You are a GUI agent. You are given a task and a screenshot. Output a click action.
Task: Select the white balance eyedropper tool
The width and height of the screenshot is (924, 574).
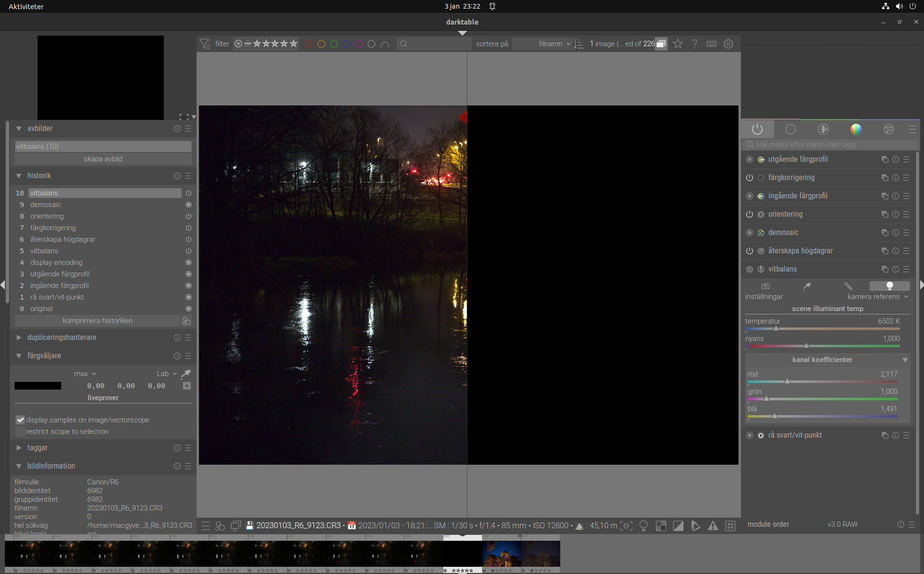(806, 286)
